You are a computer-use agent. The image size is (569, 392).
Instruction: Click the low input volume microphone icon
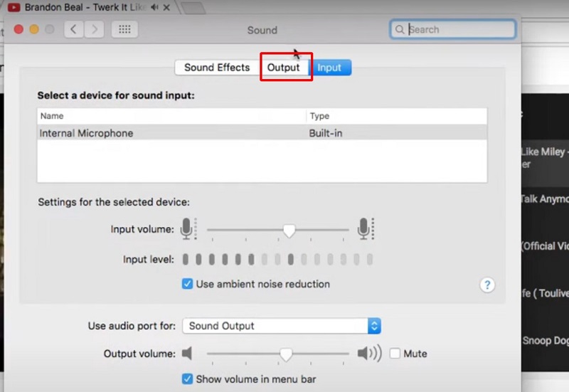click(x=188, y=229)
